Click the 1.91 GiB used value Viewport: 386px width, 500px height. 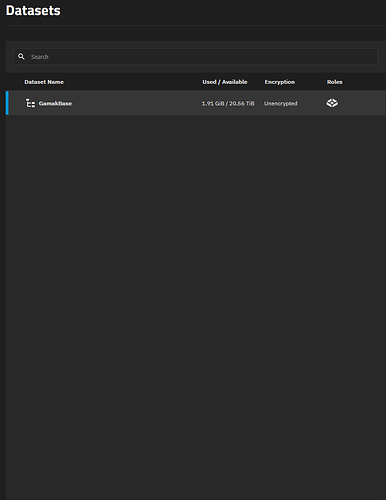(x=213, y=103)
